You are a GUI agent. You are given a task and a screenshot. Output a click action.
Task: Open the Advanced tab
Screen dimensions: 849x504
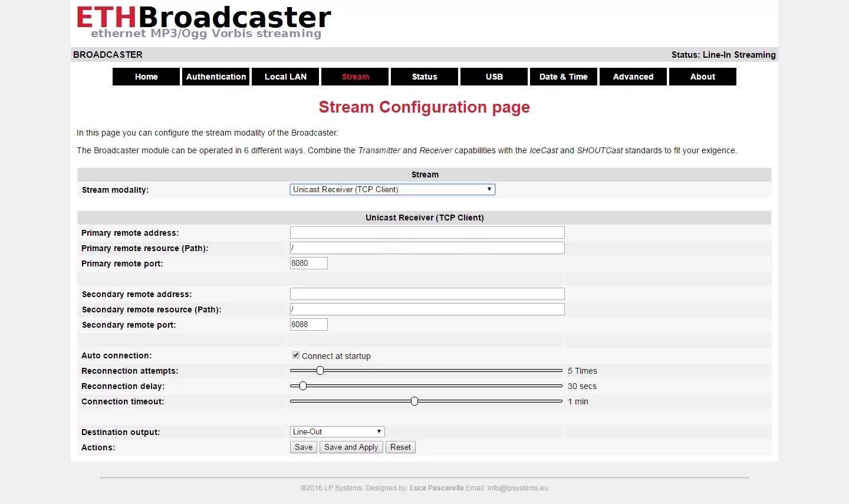(x=633, y=77)
